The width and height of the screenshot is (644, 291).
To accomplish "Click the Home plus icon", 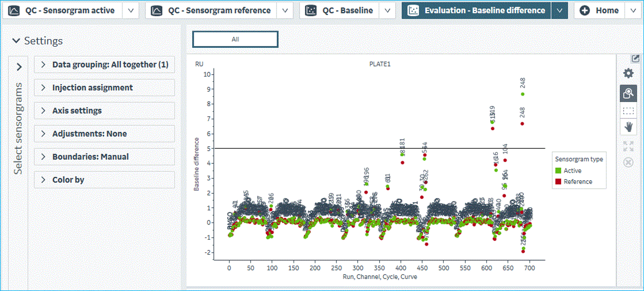I will (585, 10).
